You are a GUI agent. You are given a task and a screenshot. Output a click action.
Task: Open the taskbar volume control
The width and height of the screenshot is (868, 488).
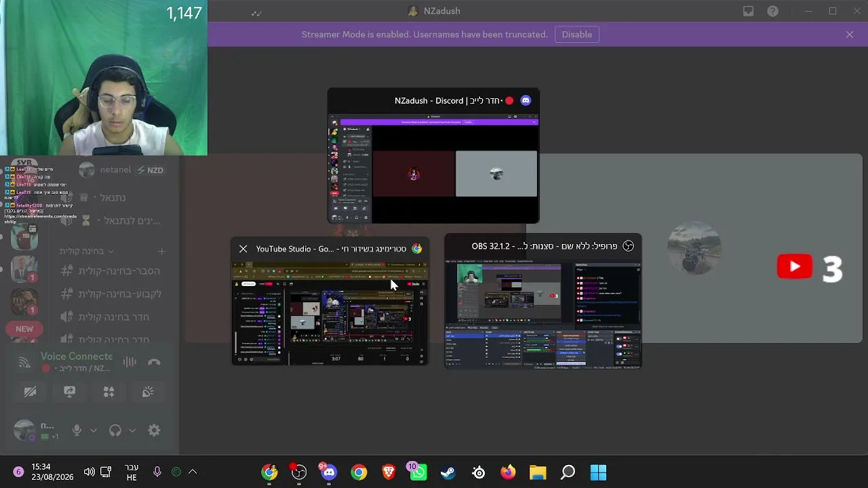coord(89,472)
